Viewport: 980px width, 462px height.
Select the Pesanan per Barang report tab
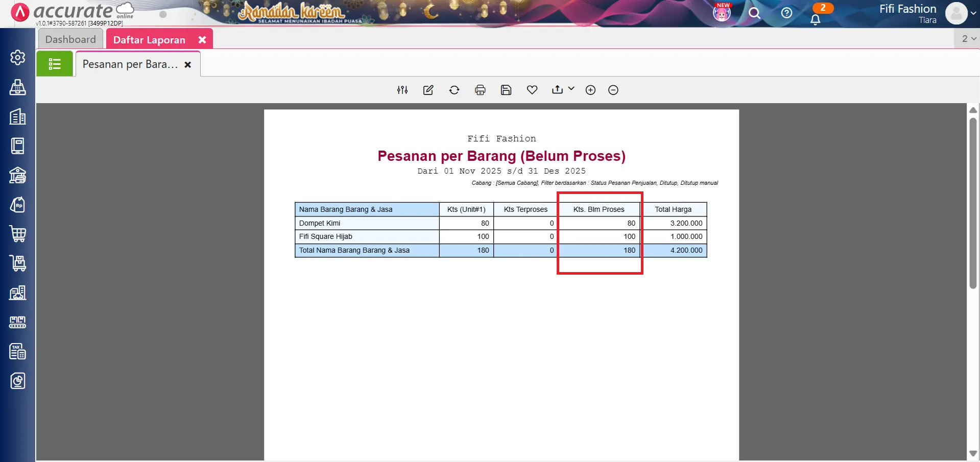click(130, 64)
